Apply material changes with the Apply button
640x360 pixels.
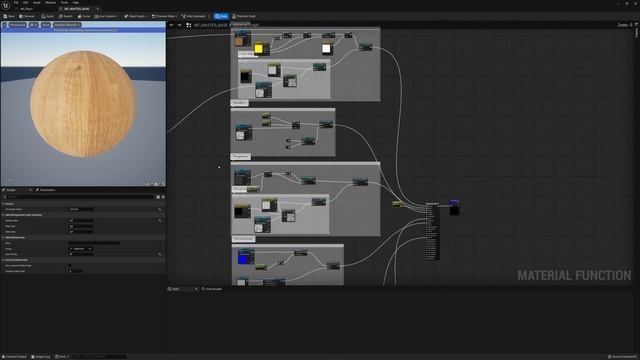[x=48, y=16]
